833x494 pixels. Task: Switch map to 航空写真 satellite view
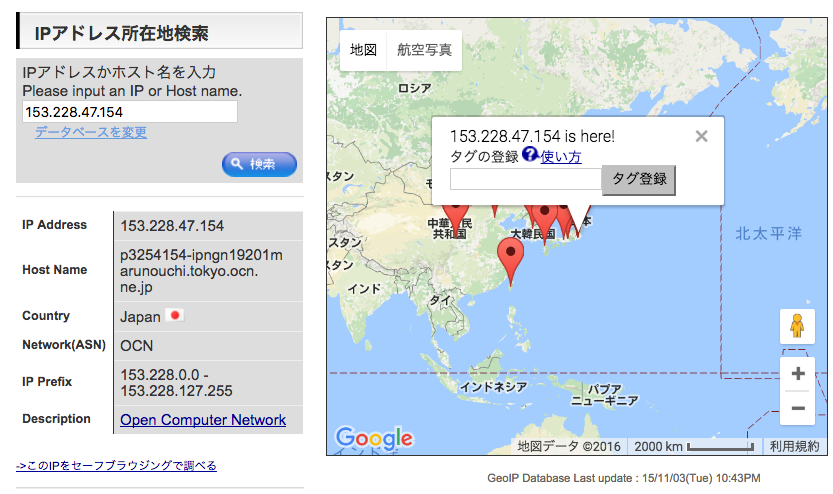click(424, 50)
